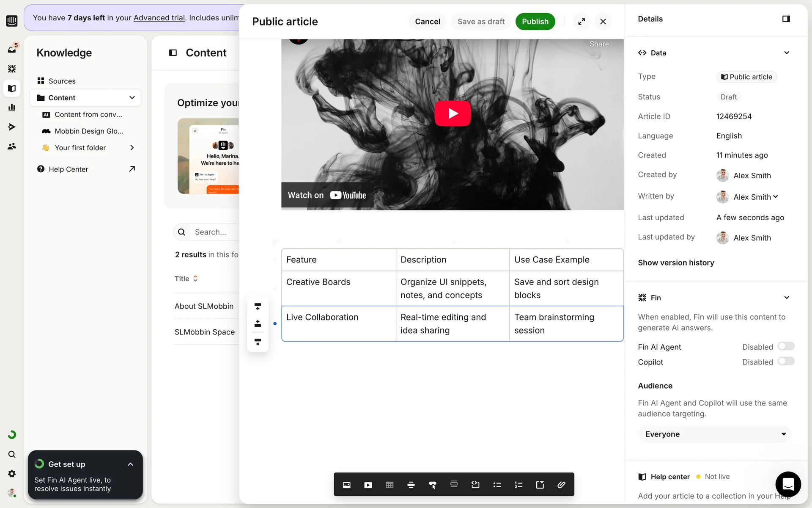Insert image from editor toolbar
Image resolution: width=812 pixels, height=508 pixels.
pos(346,485)
